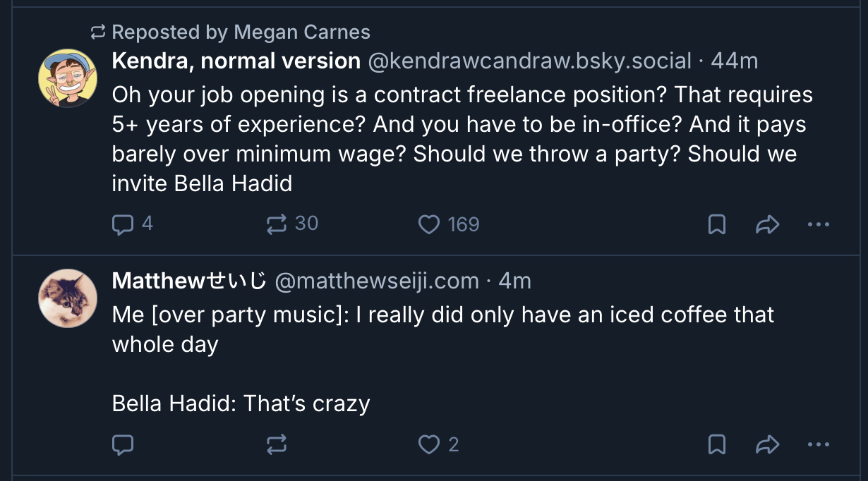This screenshot has width=868, height=481.
Task: Open Megan Carnes reposter profile
Action: tap(301, 32)
